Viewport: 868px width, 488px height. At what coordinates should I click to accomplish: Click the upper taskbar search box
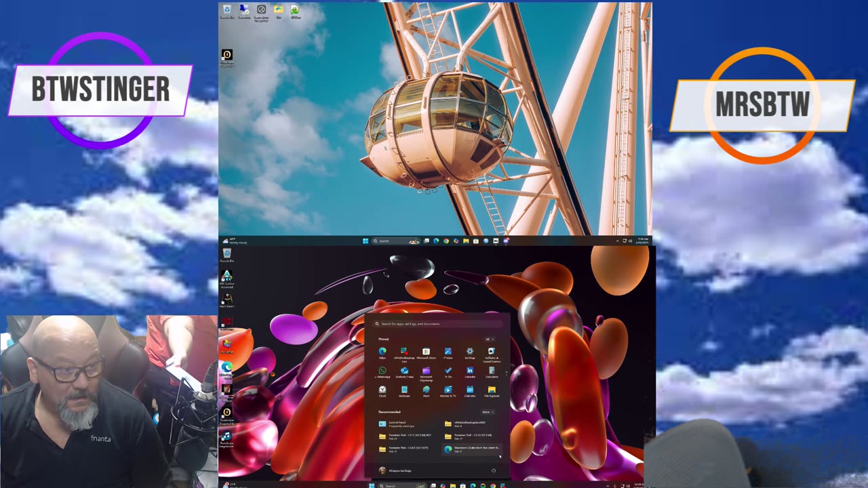396,241
